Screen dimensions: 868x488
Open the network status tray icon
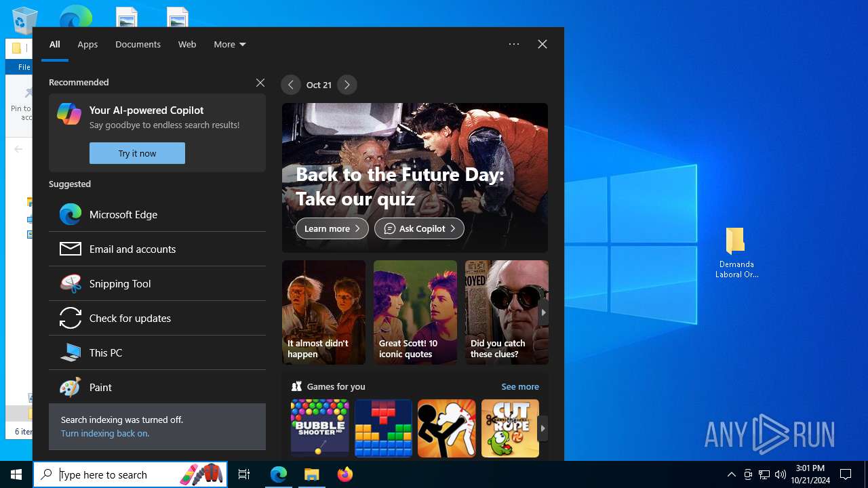coord(764,474)
